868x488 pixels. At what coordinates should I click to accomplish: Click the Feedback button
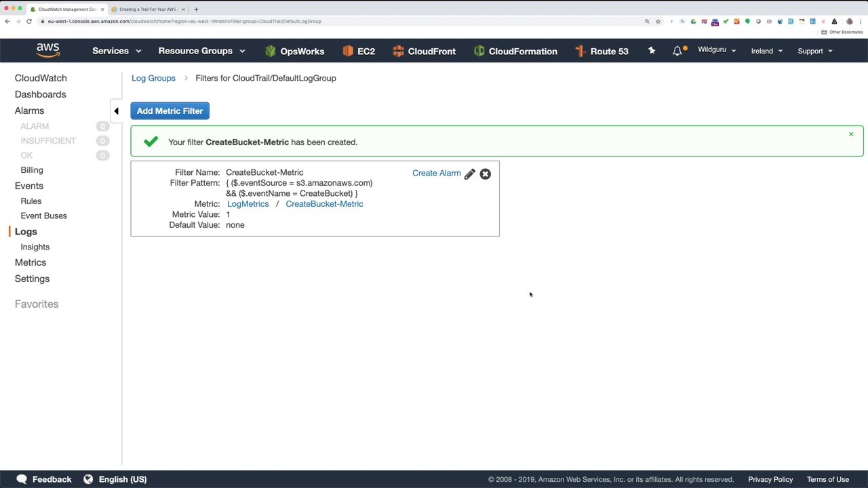(x=52, y=479)
